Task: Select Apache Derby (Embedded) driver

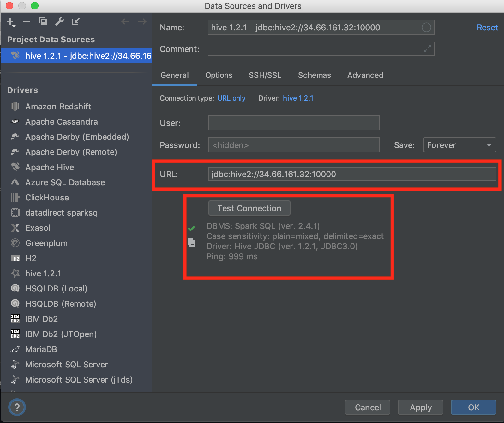Action: coord(76,137)
